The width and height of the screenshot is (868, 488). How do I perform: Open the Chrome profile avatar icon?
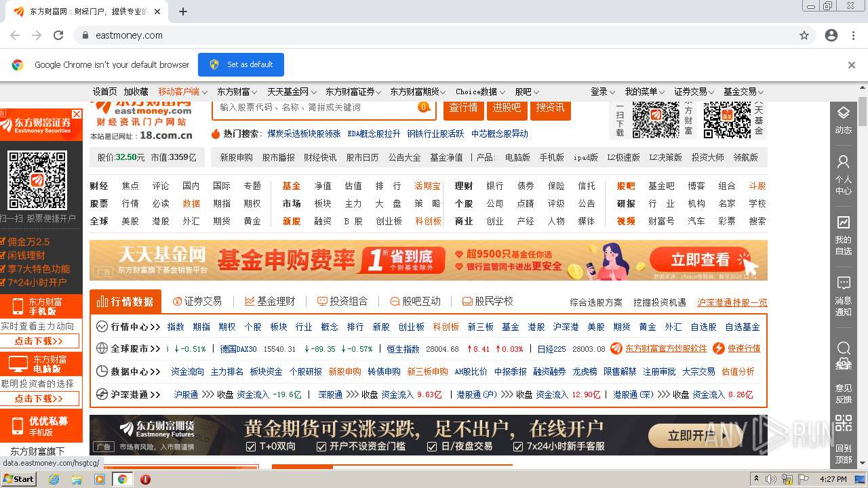pos(831,35)
